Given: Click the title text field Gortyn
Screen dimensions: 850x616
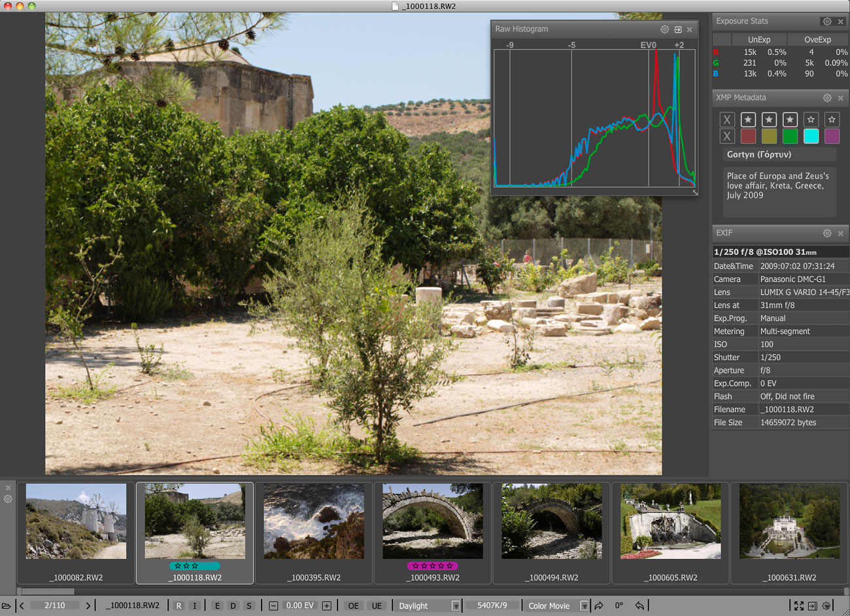Looking at the screenshot, I should click(x=779, y=155).
